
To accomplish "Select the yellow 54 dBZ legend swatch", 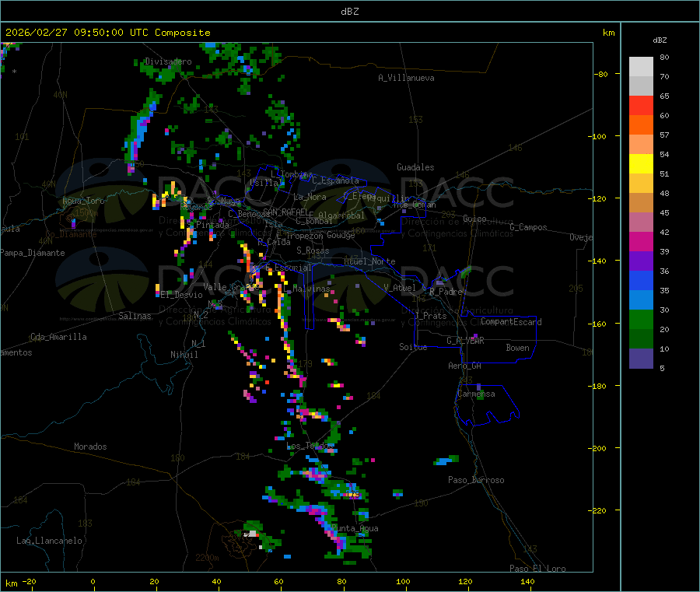I will pyautogui.click(x=641, y=164).
